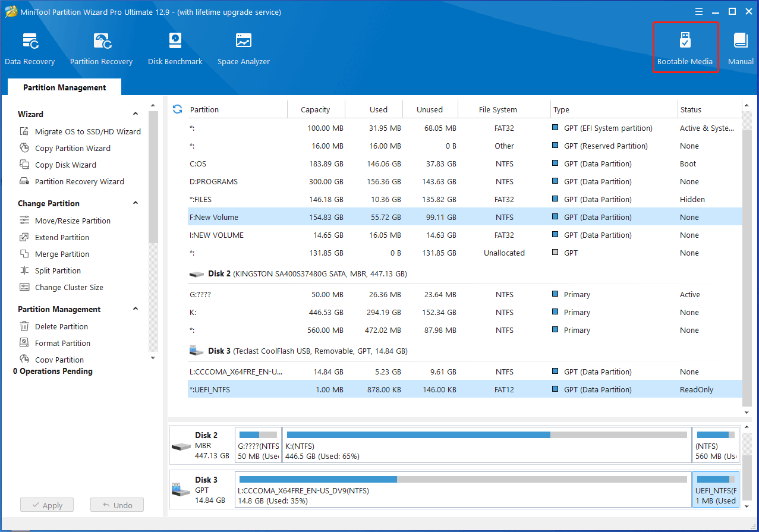
Task: Click the Disk 3 icon in the disk map
Action: pos(181,490)
